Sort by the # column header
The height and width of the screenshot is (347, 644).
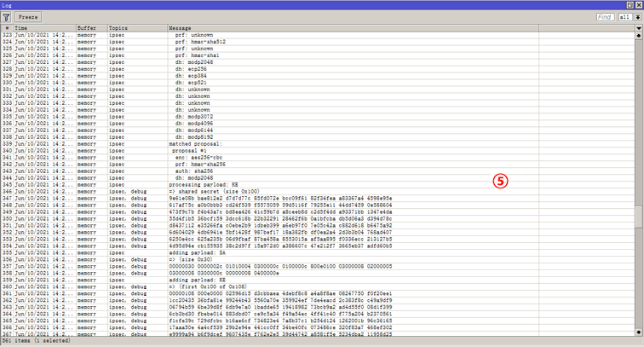(7, 28)
